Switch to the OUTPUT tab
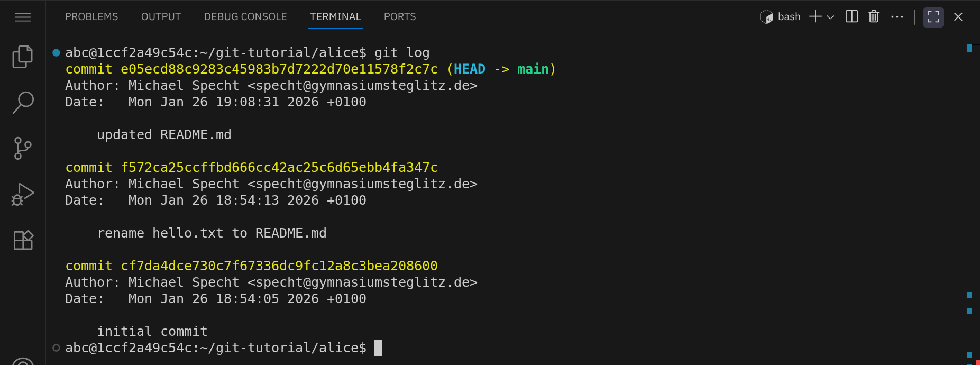This screenshot has width=980, height=365. 161,17
